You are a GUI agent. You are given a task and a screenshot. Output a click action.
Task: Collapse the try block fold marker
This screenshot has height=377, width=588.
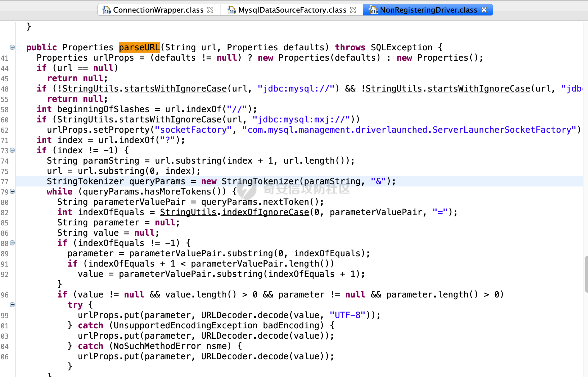(12, 305)
